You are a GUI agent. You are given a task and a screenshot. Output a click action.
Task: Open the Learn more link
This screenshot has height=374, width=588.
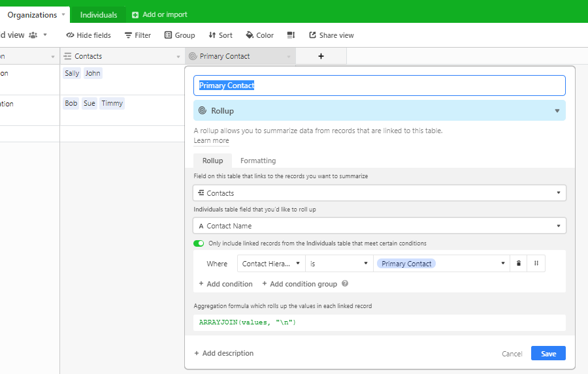pyautogui.click(x=211, y=140)
